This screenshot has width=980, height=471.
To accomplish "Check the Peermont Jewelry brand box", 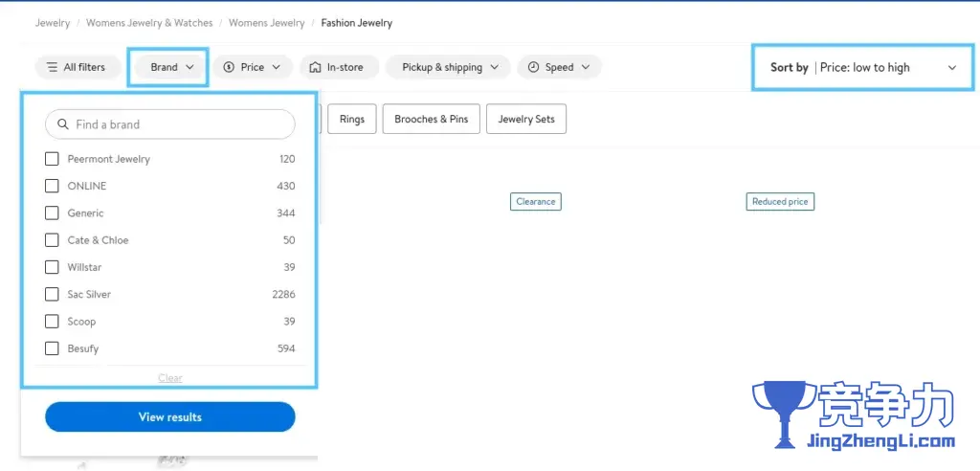I will pyautogui.click(x=52, y=159).
